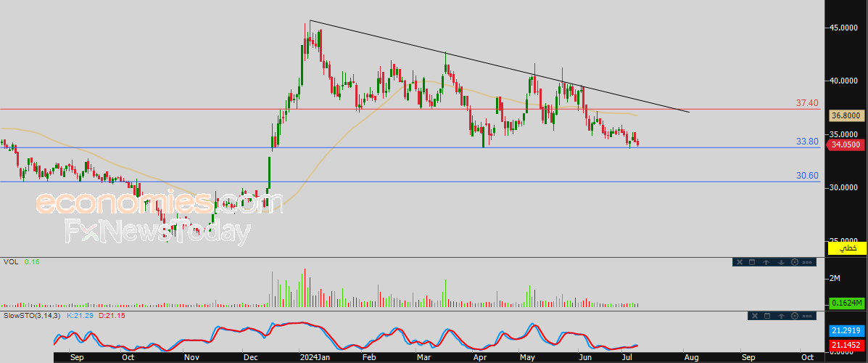This screenshot has width=868, height=363.
Task: Click the red 21.1452 stochastic tag
Action: tap(847, 345)
